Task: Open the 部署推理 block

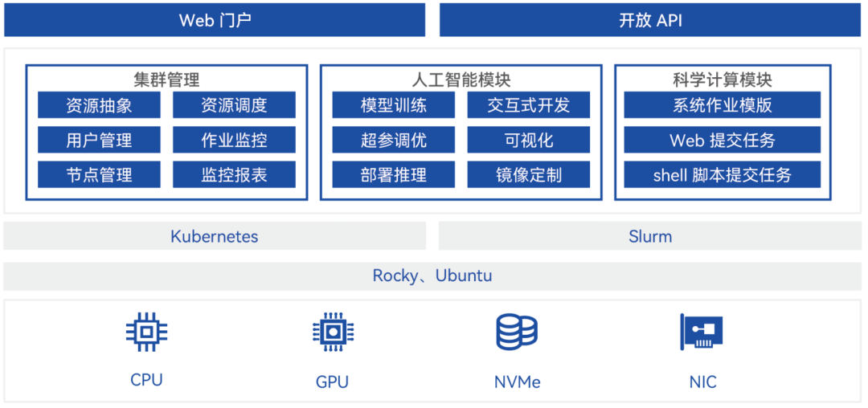Action: (394, 175)
